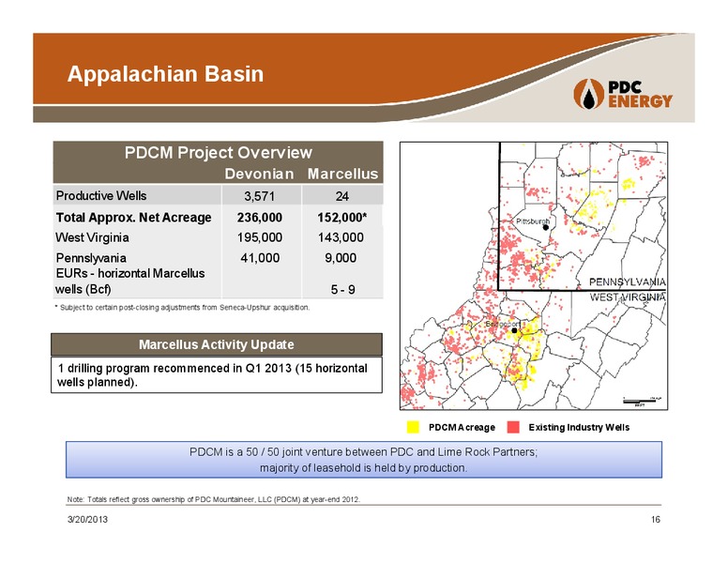Click the 'Productive Wells' row label

click(x=101, y=195)
